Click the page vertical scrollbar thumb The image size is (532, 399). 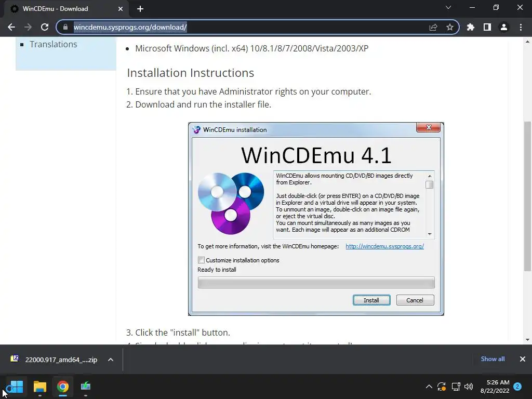coord(527,196)
